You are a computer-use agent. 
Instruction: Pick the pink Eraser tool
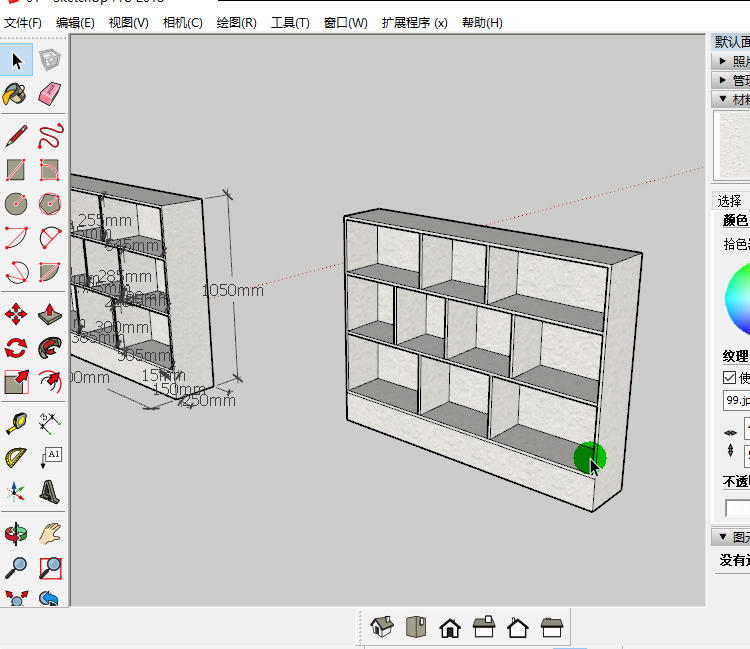[x=50, y=94]
